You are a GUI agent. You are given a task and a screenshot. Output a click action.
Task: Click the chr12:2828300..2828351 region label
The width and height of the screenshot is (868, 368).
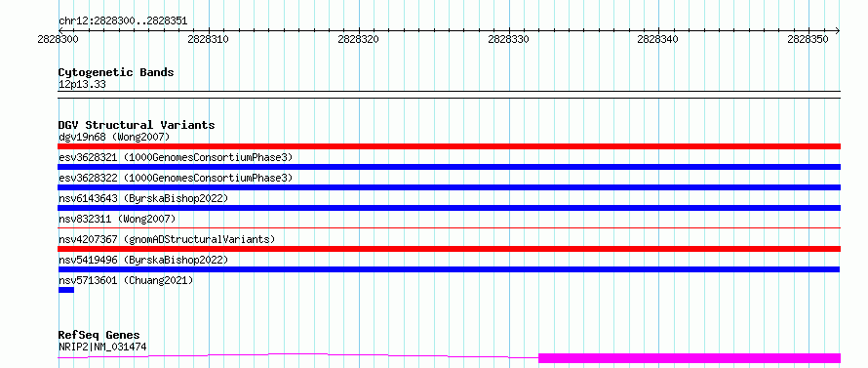pyautogui.click(x=123, y=21)
